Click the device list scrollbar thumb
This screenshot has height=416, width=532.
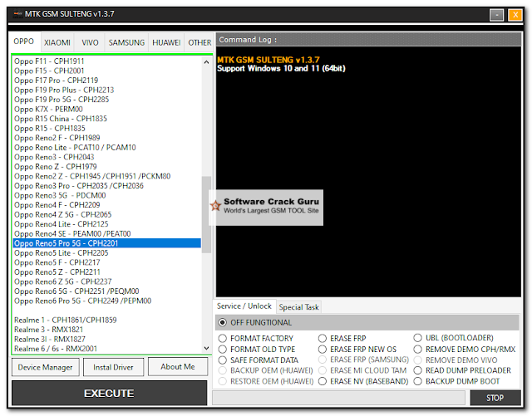(x=206, y=214)
